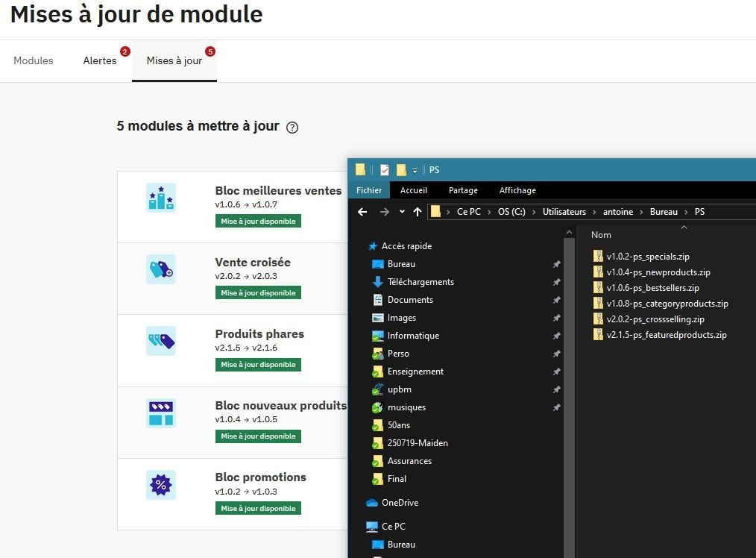Sort files by the Nom column header
This screenshot has width=756, height=558.
click(x=601, y=235)
